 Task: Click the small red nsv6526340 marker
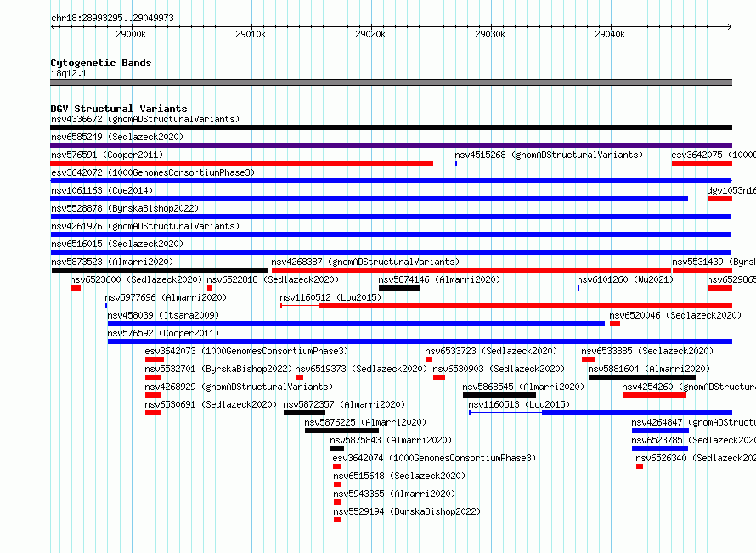tap(640, 466)
